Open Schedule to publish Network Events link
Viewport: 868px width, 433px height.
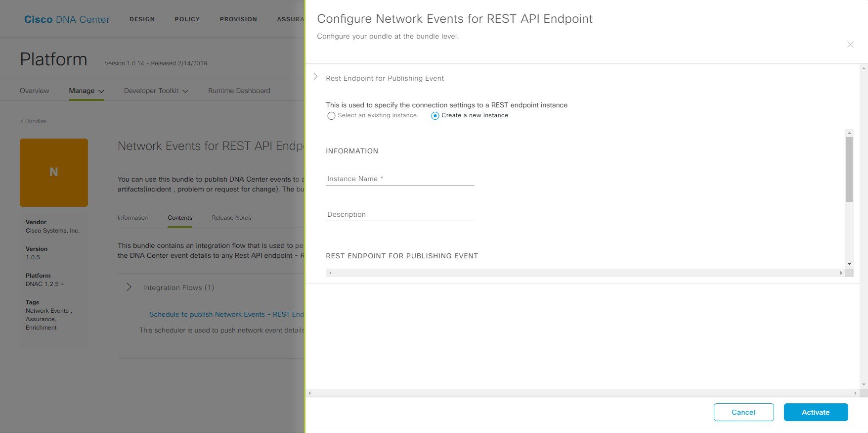(226, 314)
